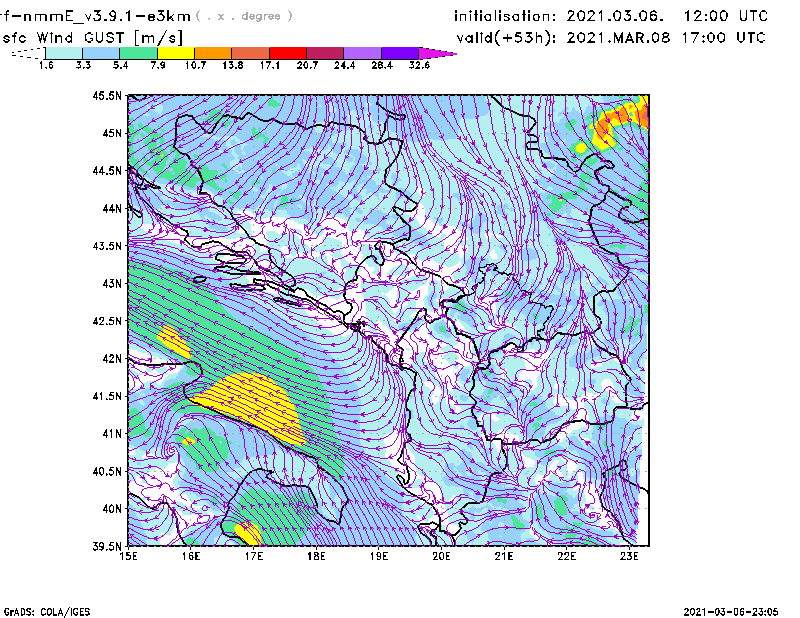800x618 pixels.
Task: Click the 42N latitude label
Action: click(x=112, y=358)
